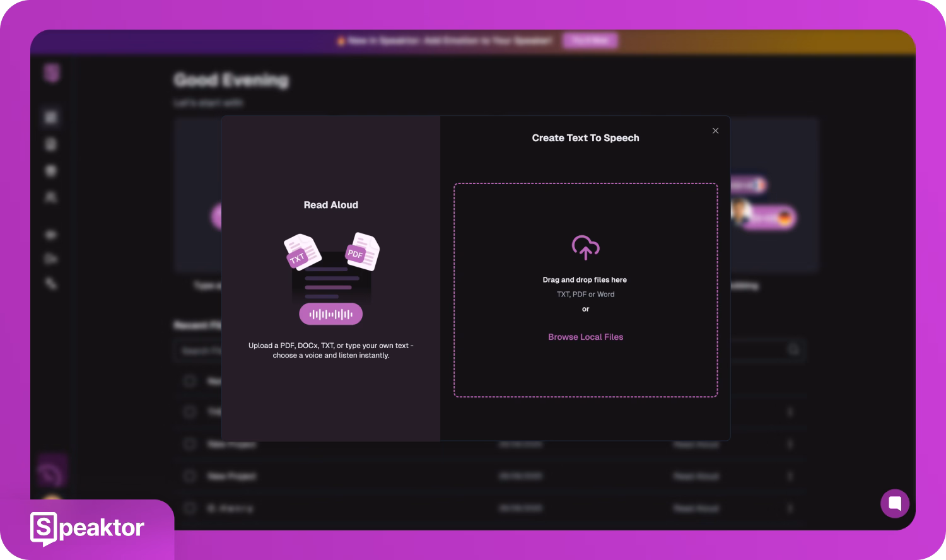
Task: Tick the checkbox for the second-to-last file row
Action: 189,476
